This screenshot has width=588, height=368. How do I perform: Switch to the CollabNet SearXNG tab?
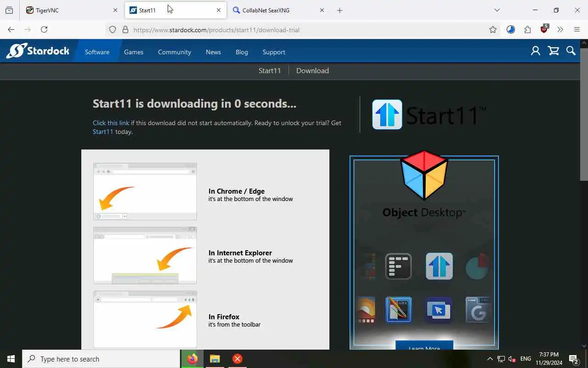click(x=279, y=10)
